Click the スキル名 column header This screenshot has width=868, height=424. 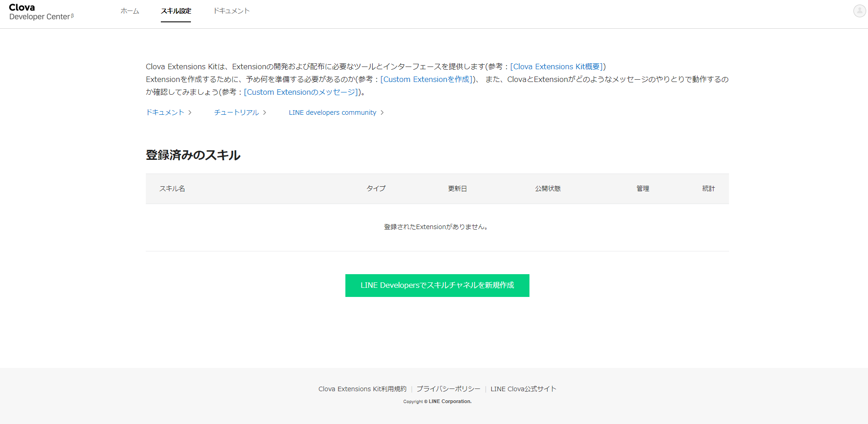coord(172,189)
